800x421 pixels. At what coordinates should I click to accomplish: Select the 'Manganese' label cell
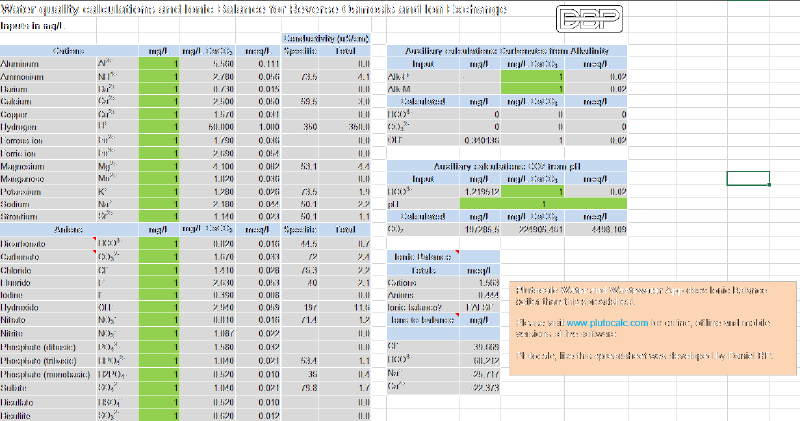point(48,179)
